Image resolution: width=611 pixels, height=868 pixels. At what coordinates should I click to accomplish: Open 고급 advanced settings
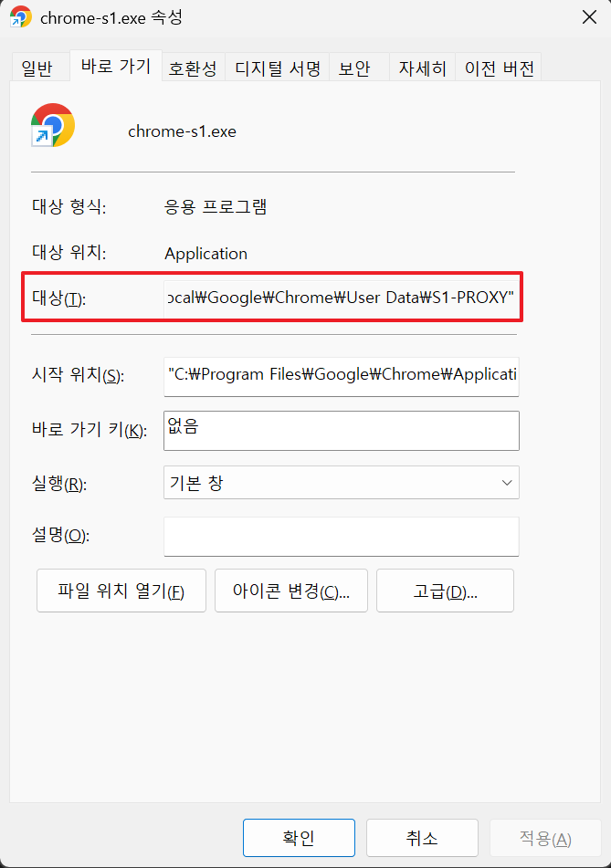click(445, 591)
